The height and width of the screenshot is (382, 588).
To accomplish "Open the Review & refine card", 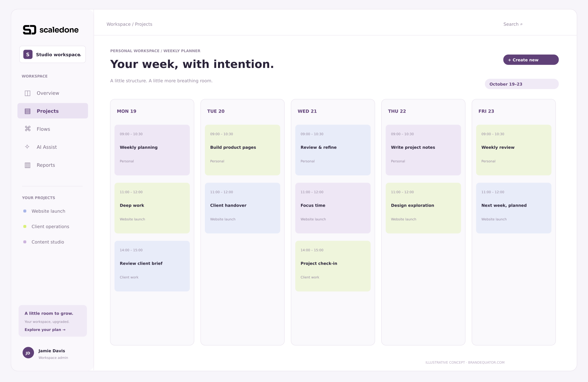I will click(x=333, y=150).
